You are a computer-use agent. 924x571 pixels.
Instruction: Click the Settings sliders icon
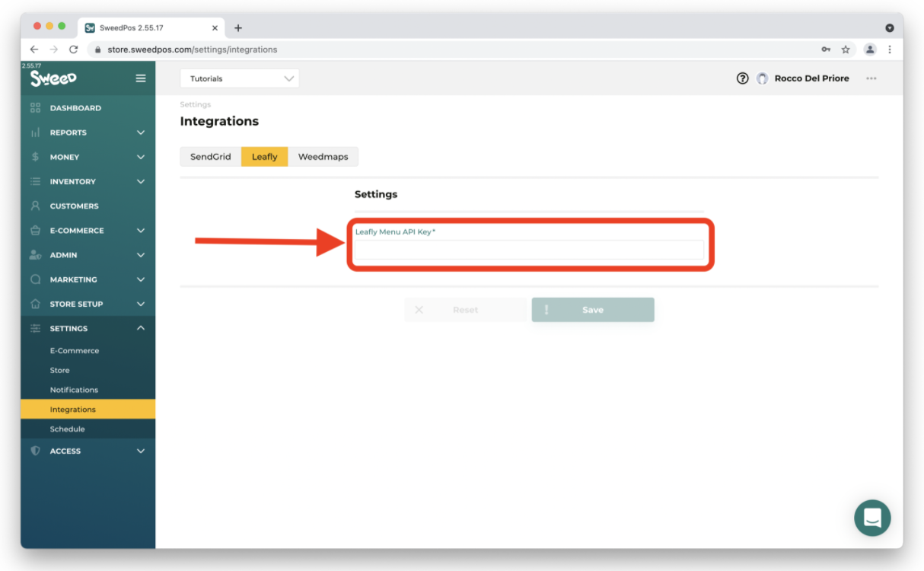coord(35,328)
